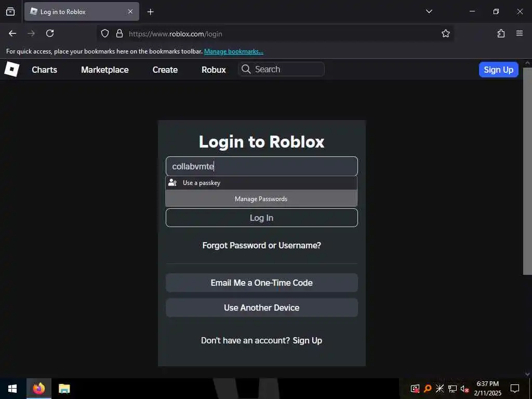Click the scrollbar down arrow
532x399 pixels.
coord(527,374)
